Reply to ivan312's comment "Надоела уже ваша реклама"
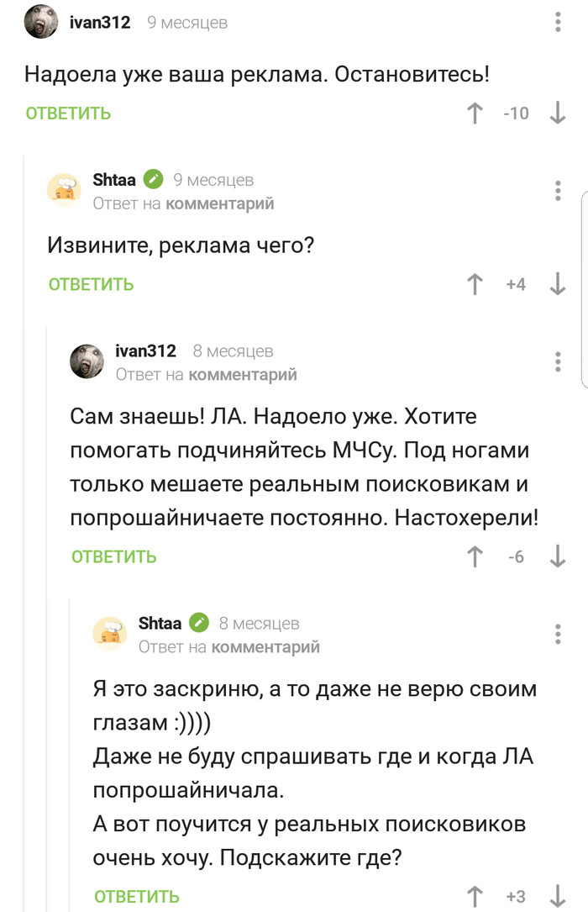 (68, 113)
